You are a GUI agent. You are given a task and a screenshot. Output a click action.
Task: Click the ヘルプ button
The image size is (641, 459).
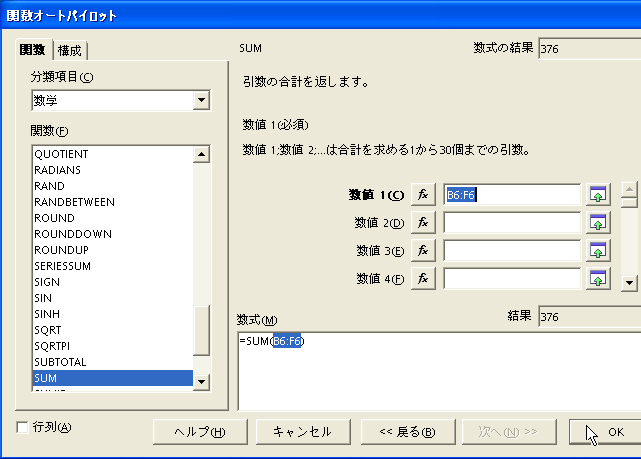[x=200, y=432]
